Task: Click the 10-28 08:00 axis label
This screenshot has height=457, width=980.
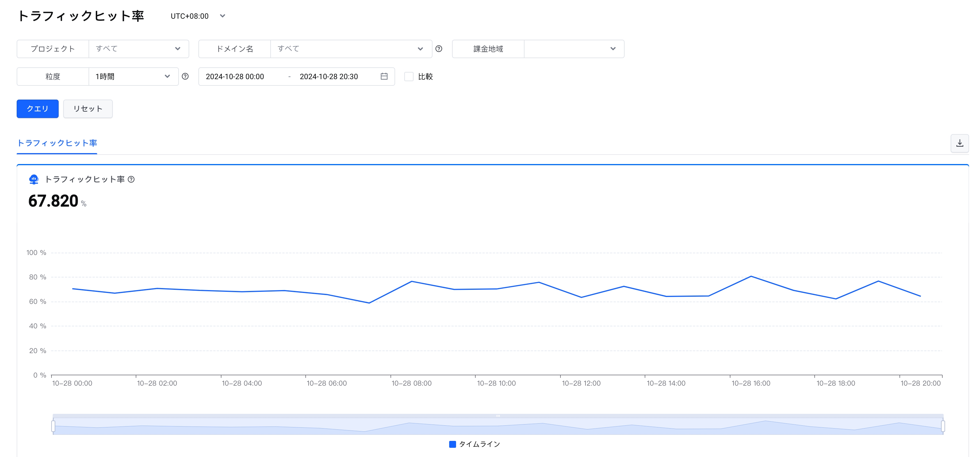Action: (x=411, y=383)
